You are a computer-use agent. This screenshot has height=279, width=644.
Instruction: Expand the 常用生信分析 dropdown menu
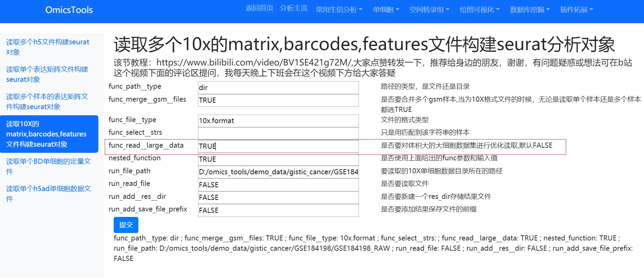339,10
